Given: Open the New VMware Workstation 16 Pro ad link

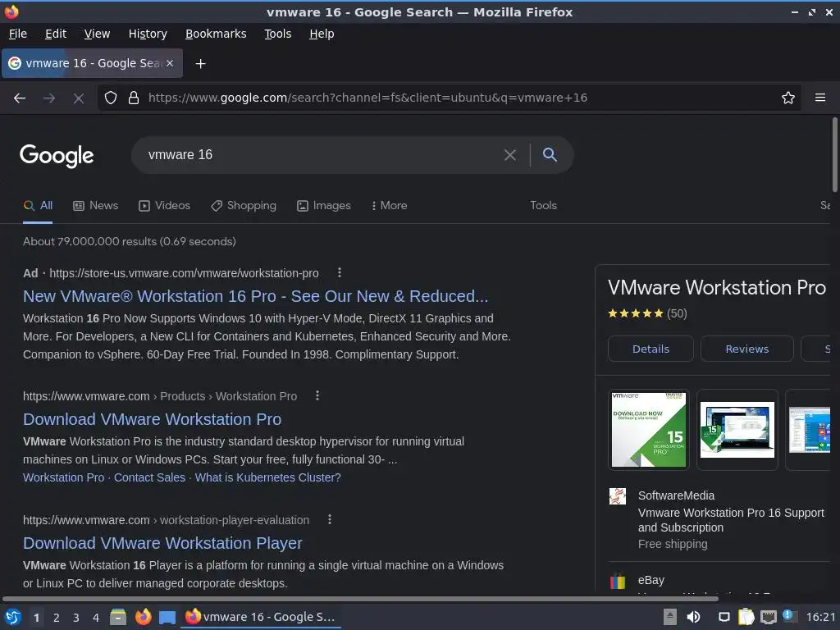Looking at the screenshot, I should pos(256,296).
